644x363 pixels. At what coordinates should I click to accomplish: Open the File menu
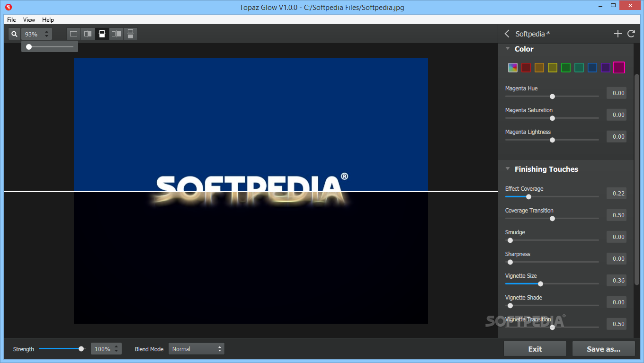[11, 20]
